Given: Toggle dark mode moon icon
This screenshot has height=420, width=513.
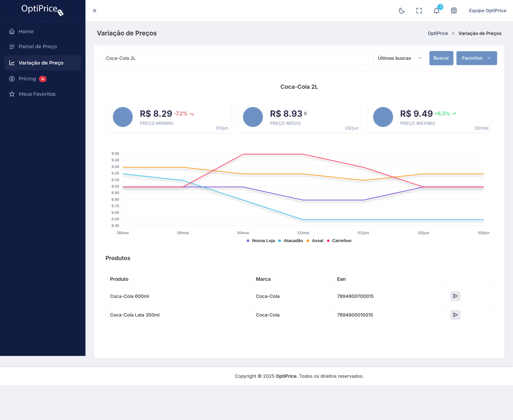Looking at the screenshot, I should (x=402, y=11).
